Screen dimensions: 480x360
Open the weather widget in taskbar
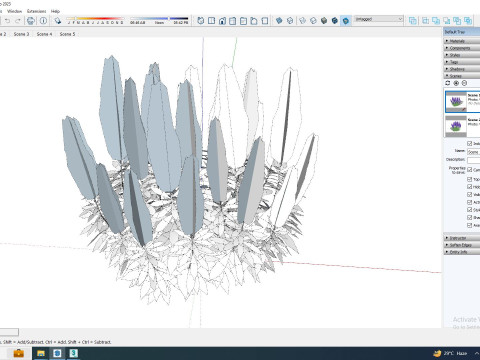[x=450, y=353]
